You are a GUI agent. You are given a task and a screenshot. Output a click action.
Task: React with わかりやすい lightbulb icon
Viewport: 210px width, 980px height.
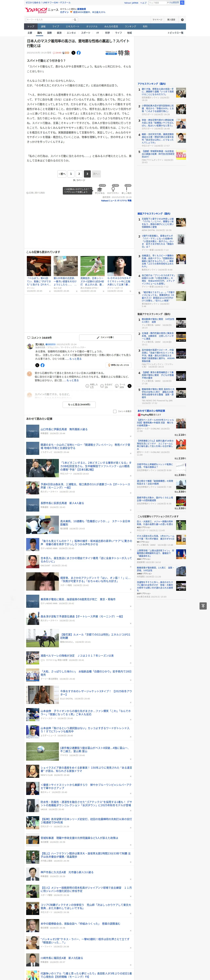pyautogui.click(x=113, y=189)
